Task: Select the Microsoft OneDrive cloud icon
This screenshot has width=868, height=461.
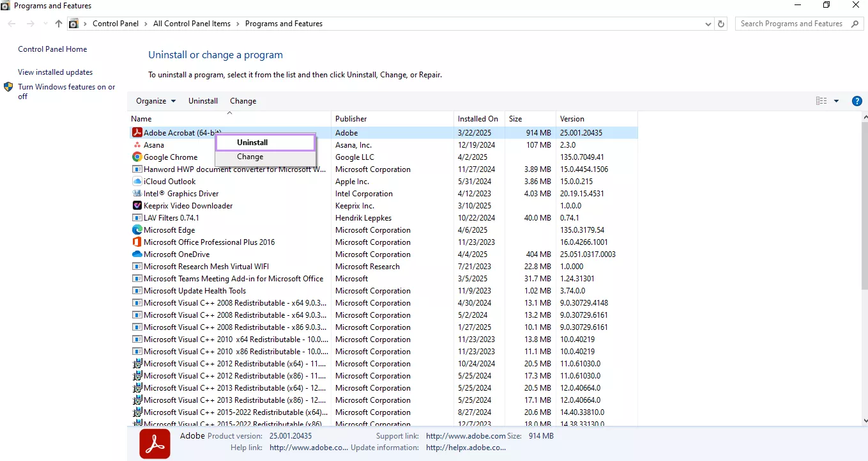Action: [x=137, y=254]
